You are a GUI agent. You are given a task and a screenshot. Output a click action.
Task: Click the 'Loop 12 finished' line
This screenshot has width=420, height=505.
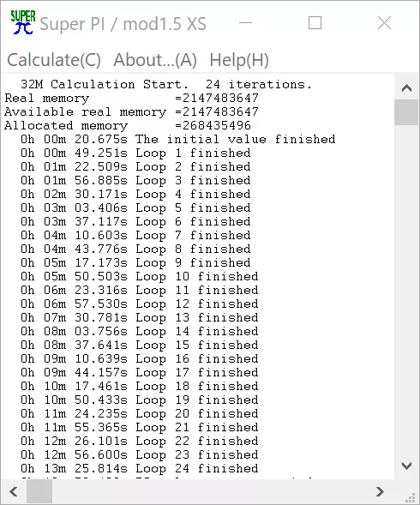(140, 304)
